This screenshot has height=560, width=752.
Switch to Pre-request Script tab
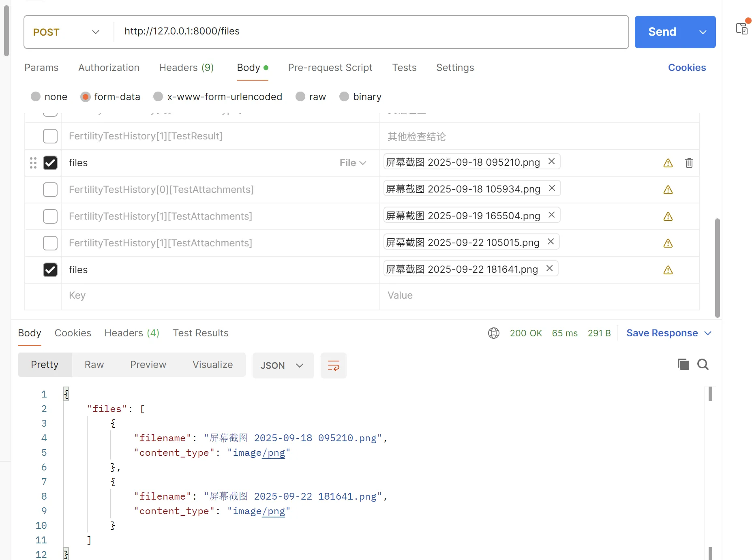(x=330, y=68)
